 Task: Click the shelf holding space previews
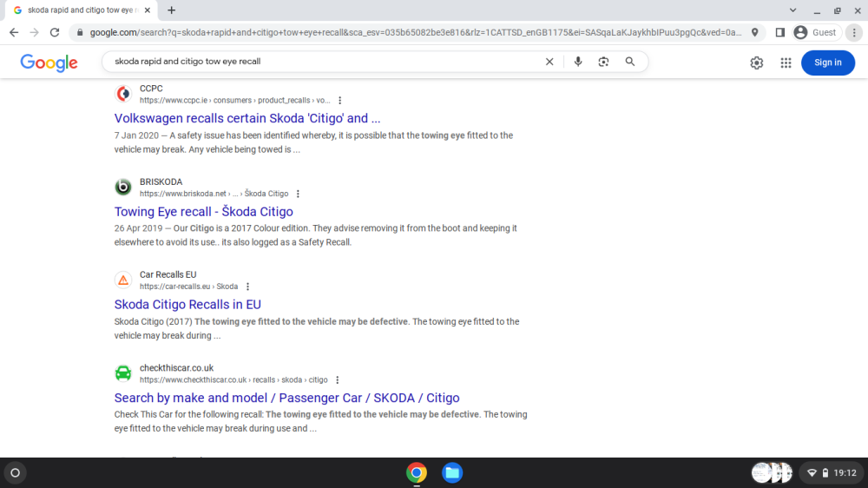pos(772,472)
